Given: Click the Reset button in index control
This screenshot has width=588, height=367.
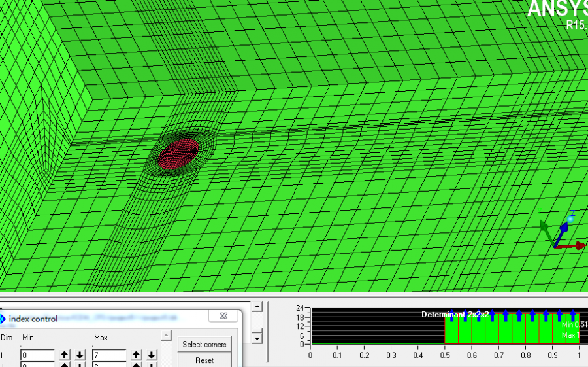Looking at the screenshot, I should [204, 360].
